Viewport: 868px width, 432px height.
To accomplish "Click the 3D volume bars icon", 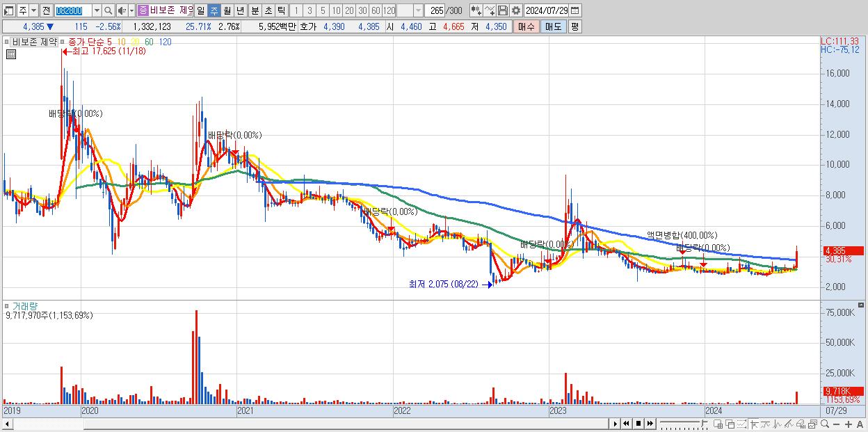I will 801,424.
